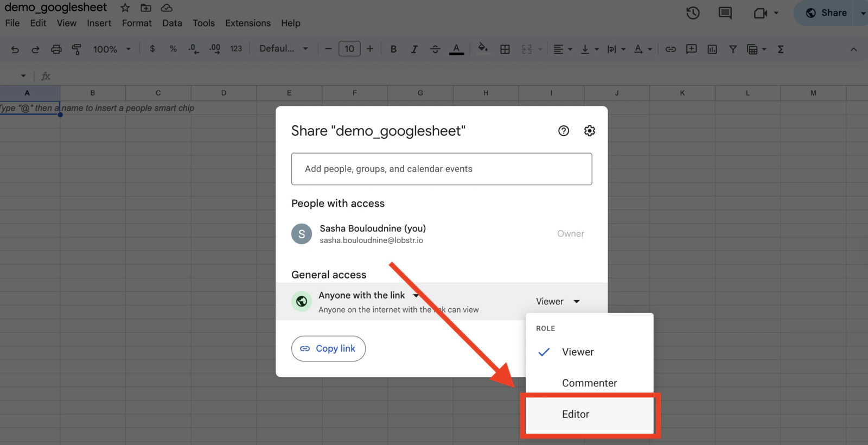Click the green globe access icon
The image size is (868, 445).
tap(302, 301)
